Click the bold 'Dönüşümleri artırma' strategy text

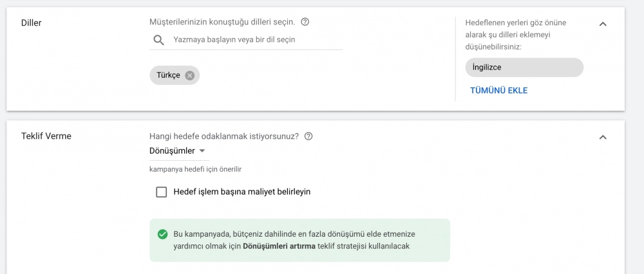(x=279, y=246)
